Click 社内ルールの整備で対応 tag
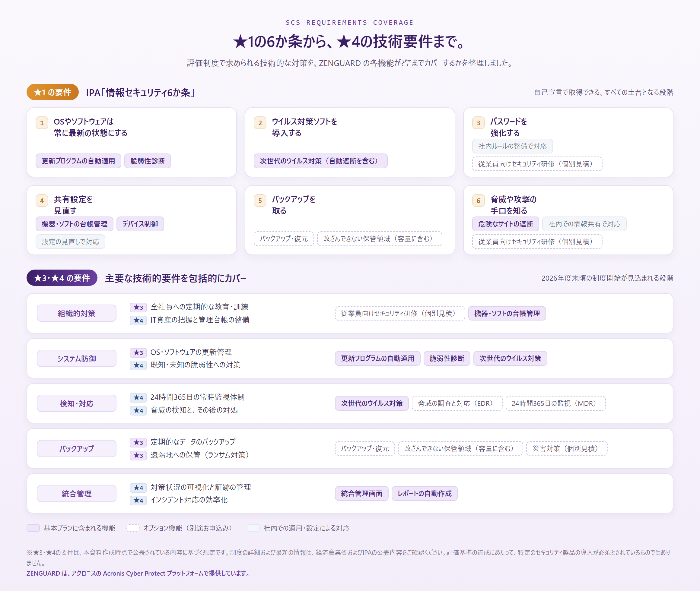700x591 pixels. tap(512, 146)
